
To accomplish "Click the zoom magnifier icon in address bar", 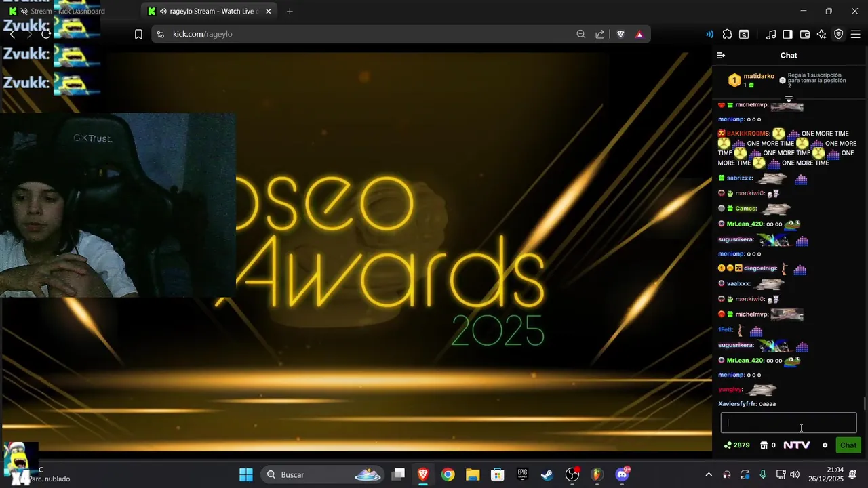I will 581,34.
